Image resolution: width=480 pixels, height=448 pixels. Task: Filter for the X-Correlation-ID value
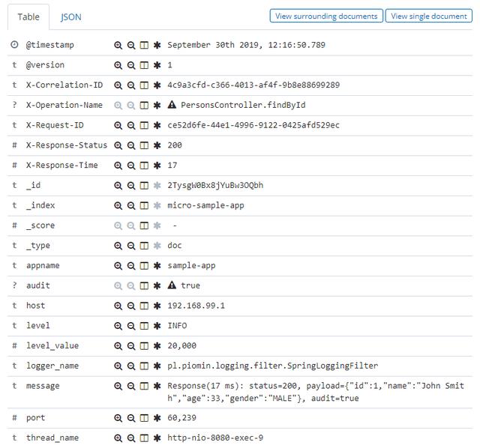pyautogui.click(x=118, y=85)
